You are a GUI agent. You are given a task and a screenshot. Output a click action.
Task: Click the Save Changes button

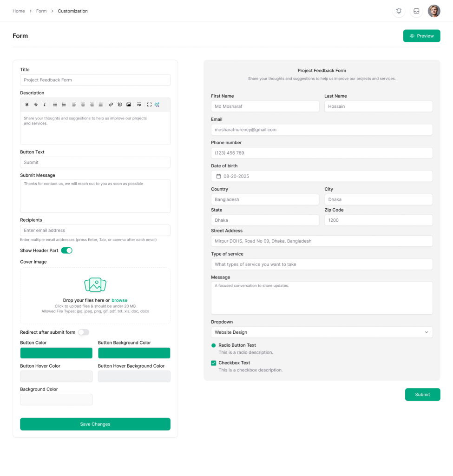tap(95, 424)
